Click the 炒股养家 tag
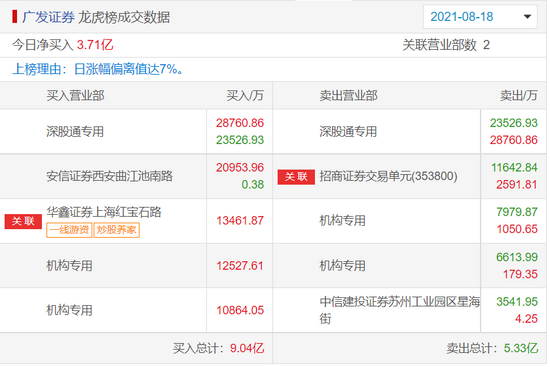Image resolution: width=550 pixels, height=367 pixels. coord(116,230)
